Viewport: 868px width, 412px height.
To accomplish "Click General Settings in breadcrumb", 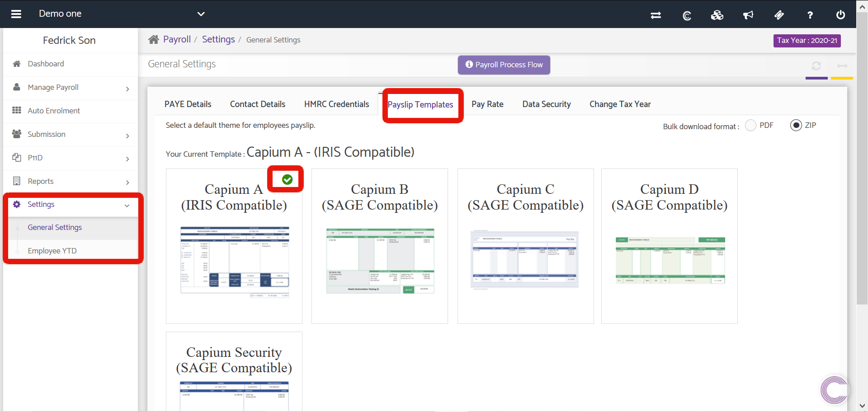I will click(273, 40).
